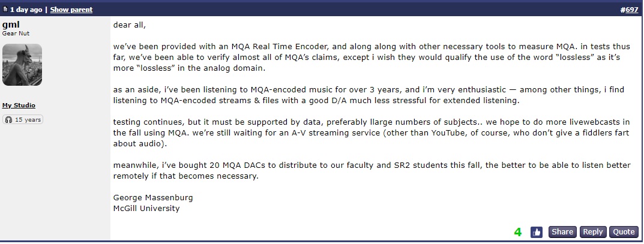Screen dimensions: 644x244
Task: Open the gml user profile name
Action: point(11,25)
